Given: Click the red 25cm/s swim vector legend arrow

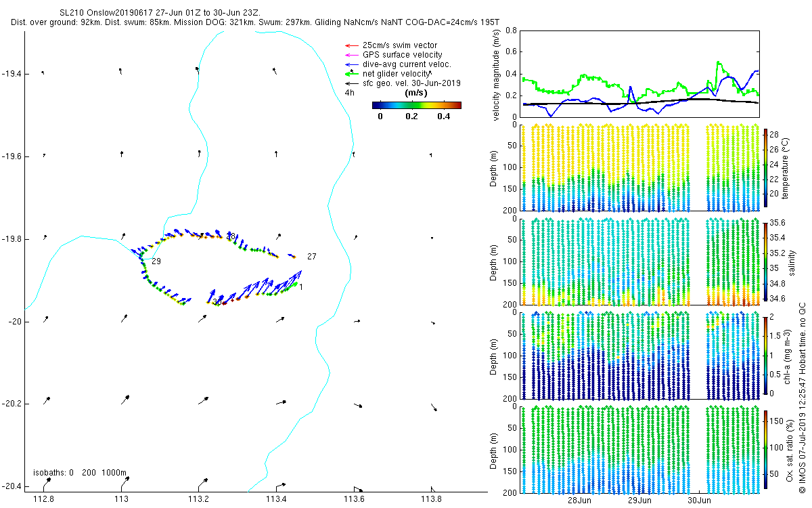Looking at the screenshot, I should click(x=351, y=45).
